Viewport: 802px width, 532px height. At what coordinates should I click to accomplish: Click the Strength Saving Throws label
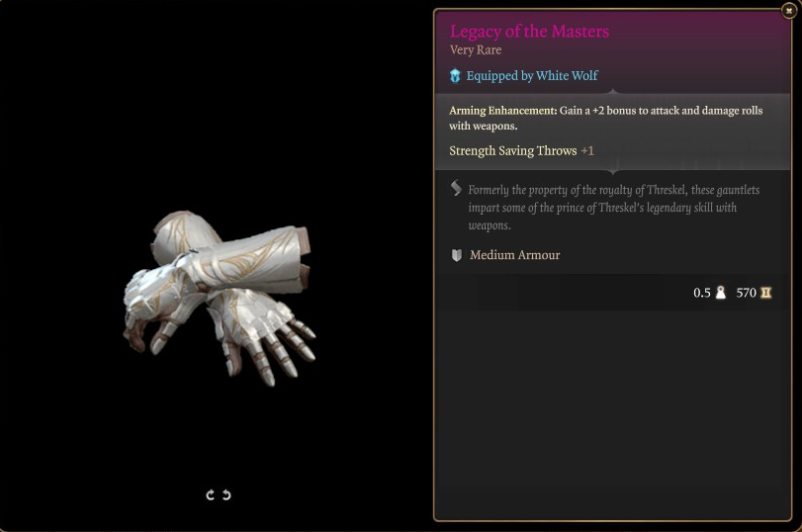click(x=513, y=151)
